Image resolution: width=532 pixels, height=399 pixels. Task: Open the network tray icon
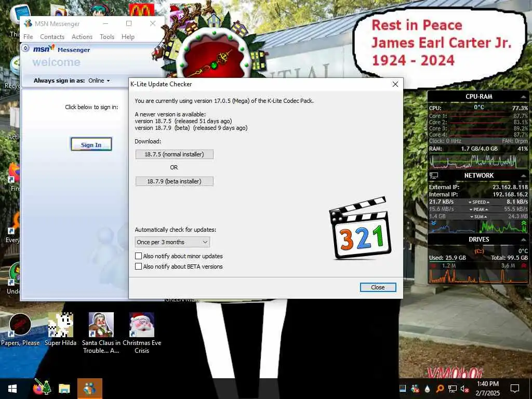pos(453,389)
